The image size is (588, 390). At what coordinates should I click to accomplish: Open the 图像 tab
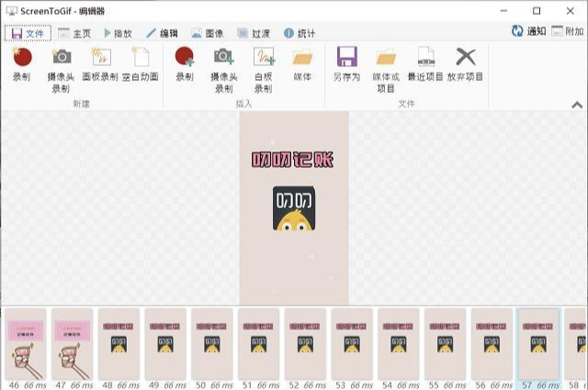point(208,33)
